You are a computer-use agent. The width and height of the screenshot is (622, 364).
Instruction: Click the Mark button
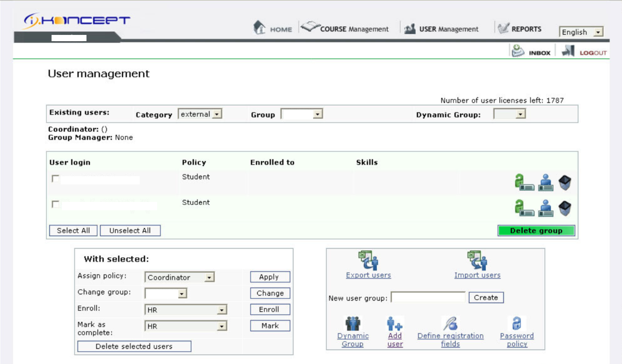point(270,326)
